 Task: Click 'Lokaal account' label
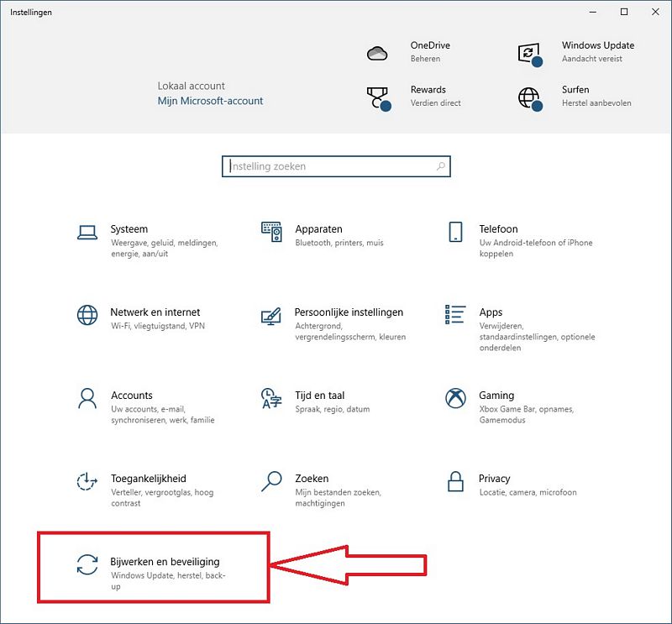tap(191, 86)
